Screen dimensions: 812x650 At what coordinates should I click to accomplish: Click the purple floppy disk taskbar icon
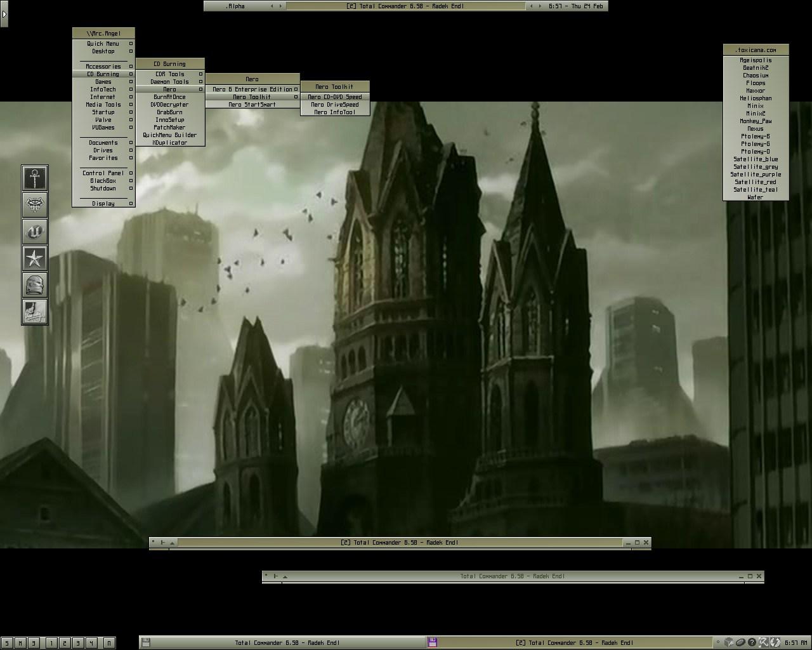pyautogui.click(x=433, y=642)
